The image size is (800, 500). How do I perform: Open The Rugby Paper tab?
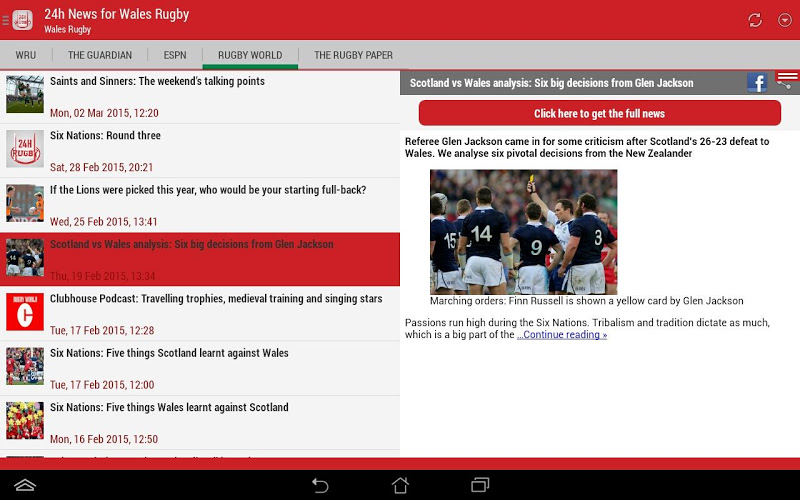[354, 55]
